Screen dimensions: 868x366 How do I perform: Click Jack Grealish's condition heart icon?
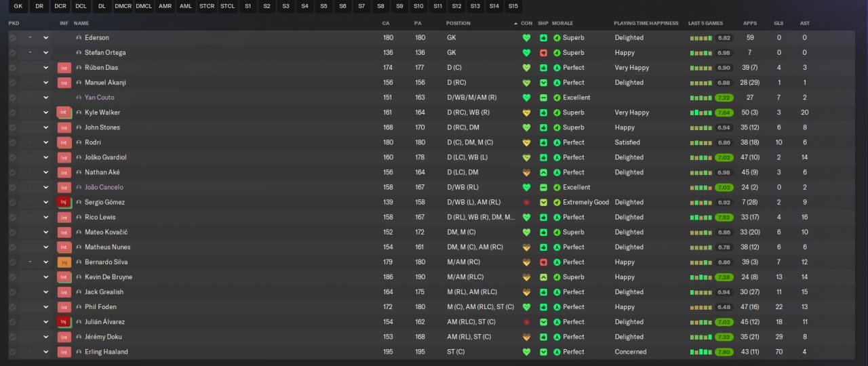[526, 291]
